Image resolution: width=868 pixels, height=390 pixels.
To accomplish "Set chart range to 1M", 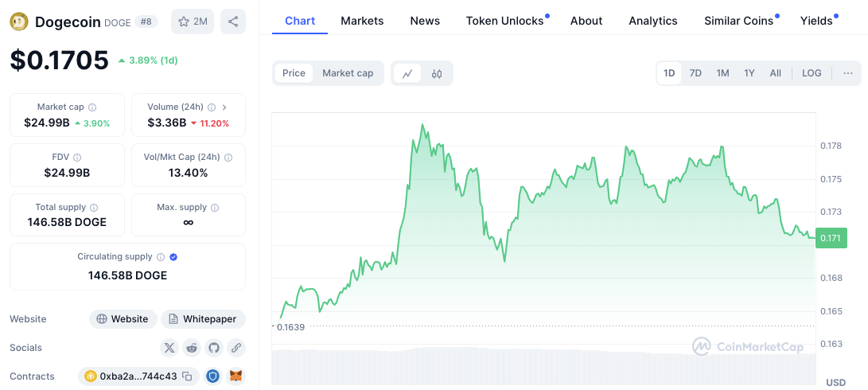I will (722, 73).
